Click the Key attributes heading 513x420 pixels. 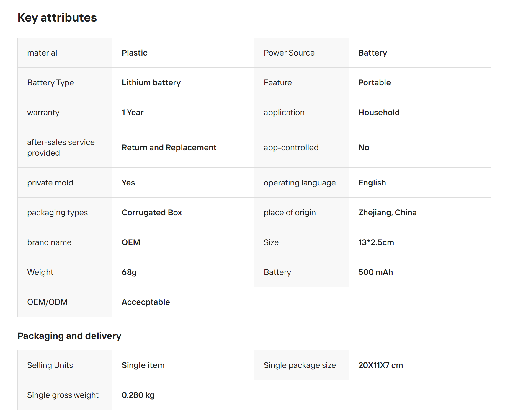(x=57, y=18)
